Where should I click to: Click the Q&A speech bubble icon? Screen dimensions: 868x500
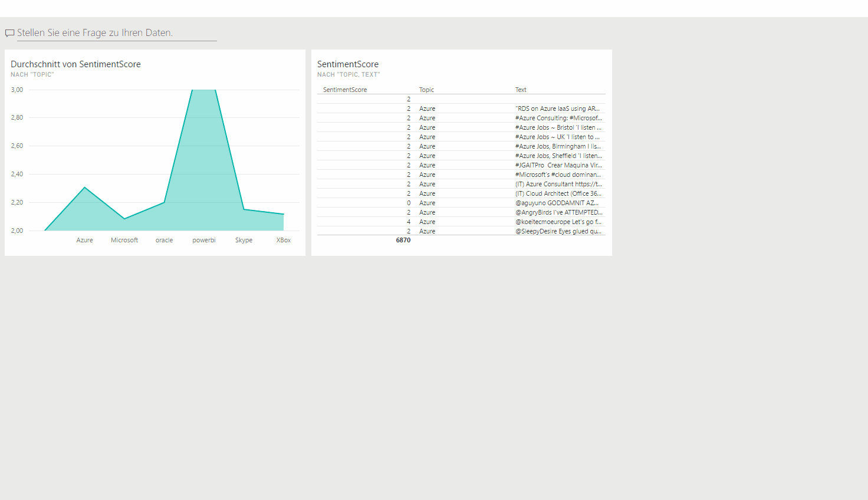(x=9, y=33)
